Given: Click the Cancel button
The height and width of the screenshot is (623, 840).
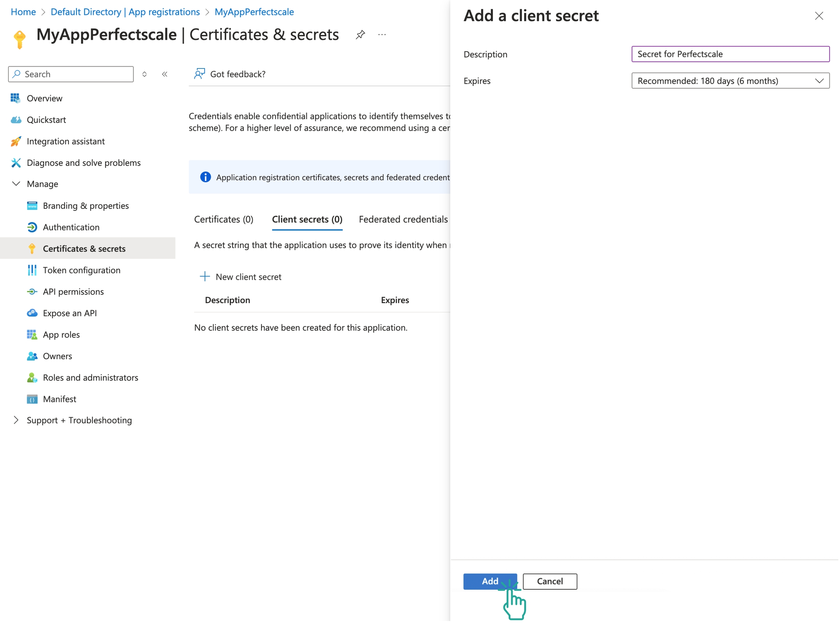Looking at the screenshot, I should tap(550, 582).
